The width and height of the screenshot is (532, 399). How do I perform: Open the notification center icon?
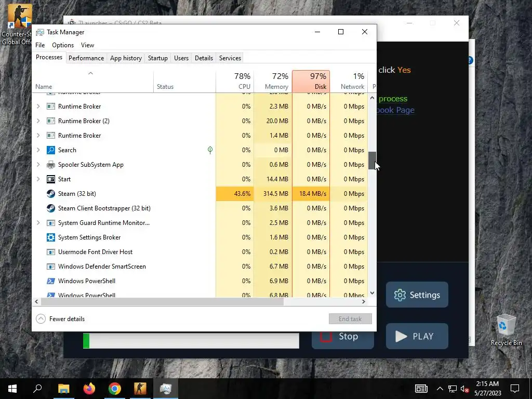tap(515, 389)
